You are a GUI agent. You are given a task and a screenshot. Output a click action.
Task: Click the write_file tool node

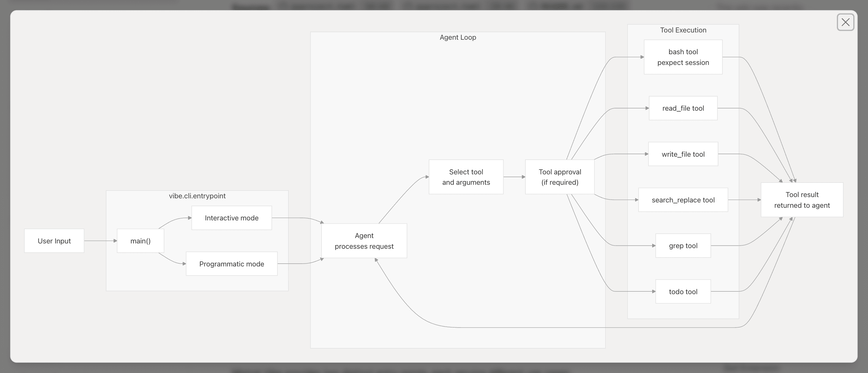click(x=683, y=154)
